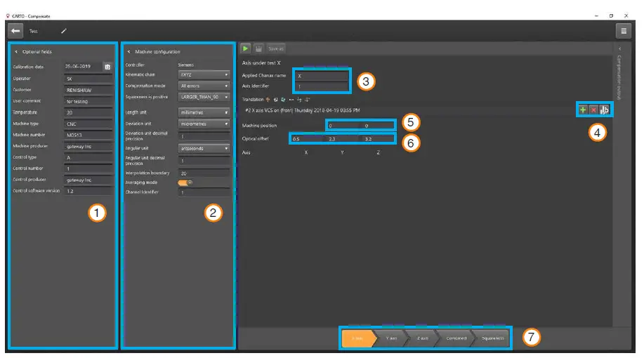Open the hamburger menu
Screen dimensions: 644x358
click(624, 31)
